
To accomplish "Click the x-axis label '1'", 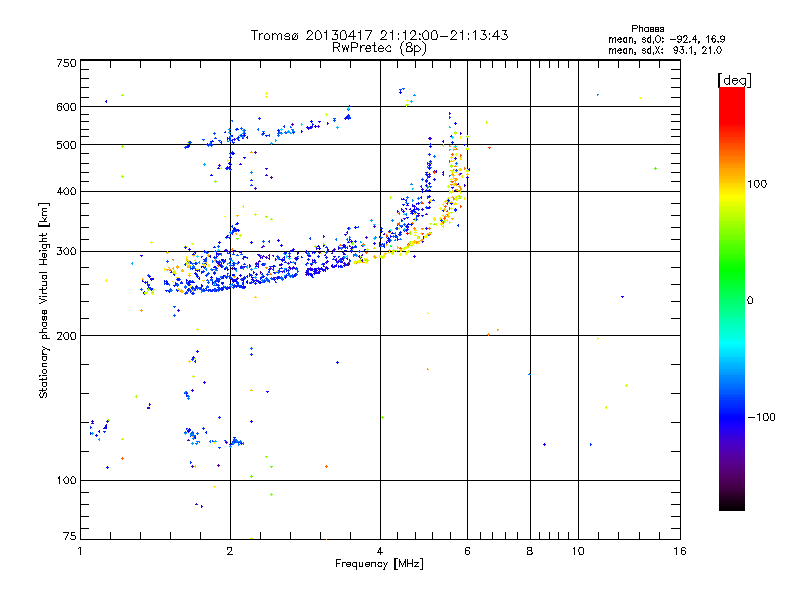I will [80, 551].
